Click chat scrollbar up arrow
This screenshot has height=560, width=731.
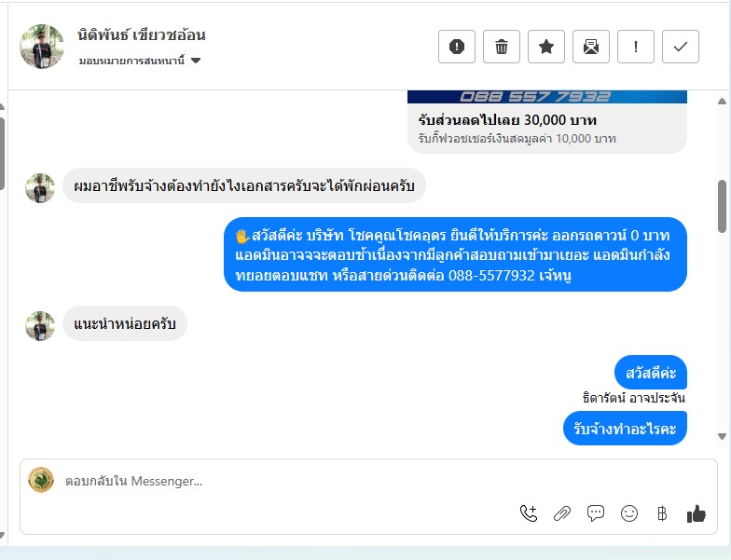(x=722, y=101)
